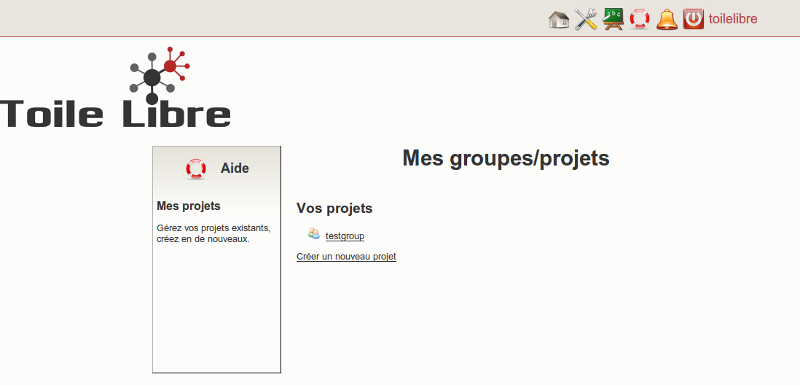Open help via top lifebuoy icon
Screen dimensions: 800x385
(x=639, y=19)
